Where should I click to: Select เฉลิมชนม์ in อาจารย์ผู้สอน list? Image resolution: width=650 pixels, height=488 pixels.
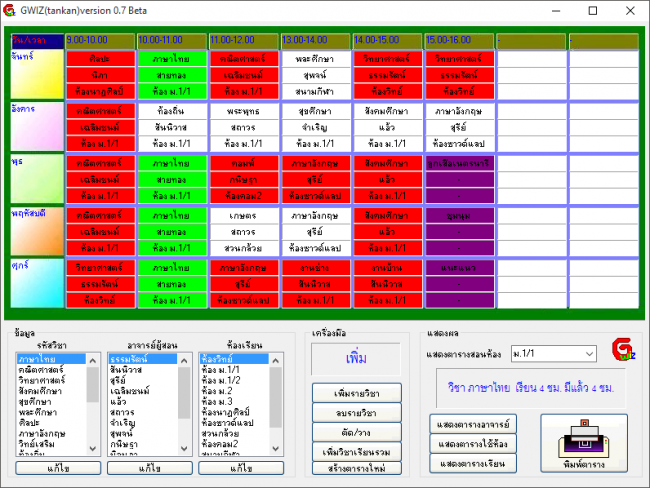pos(143,391)
